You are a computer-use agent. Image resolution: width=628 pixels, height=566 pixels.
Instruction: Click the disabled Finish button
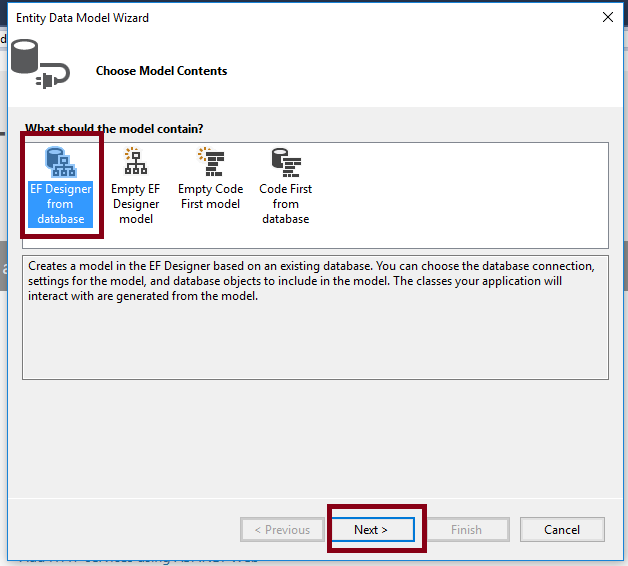coord(468,530)
